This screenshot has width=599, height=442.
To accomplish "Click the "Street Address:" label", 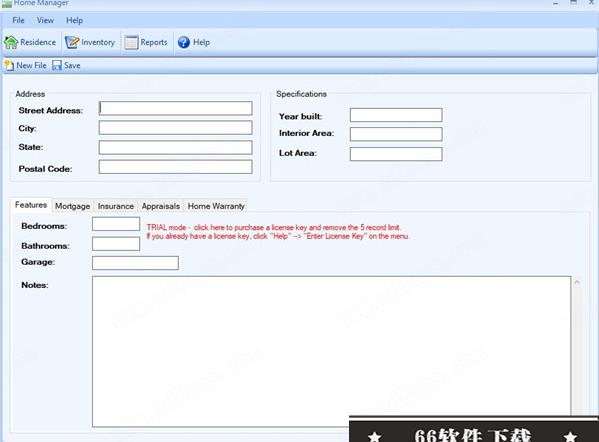I will click(x=50, y=111).
